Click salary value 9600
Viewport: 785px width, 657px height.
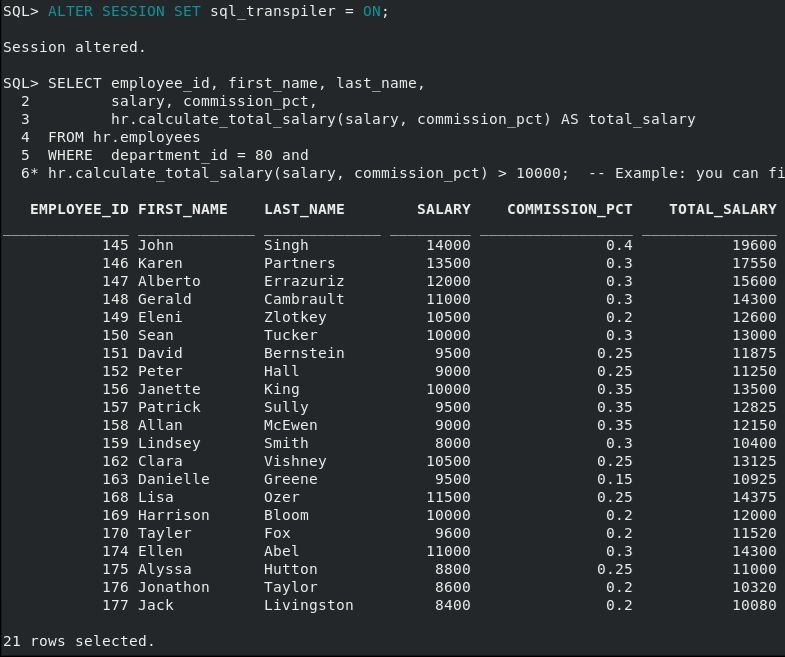coord(453,534)
